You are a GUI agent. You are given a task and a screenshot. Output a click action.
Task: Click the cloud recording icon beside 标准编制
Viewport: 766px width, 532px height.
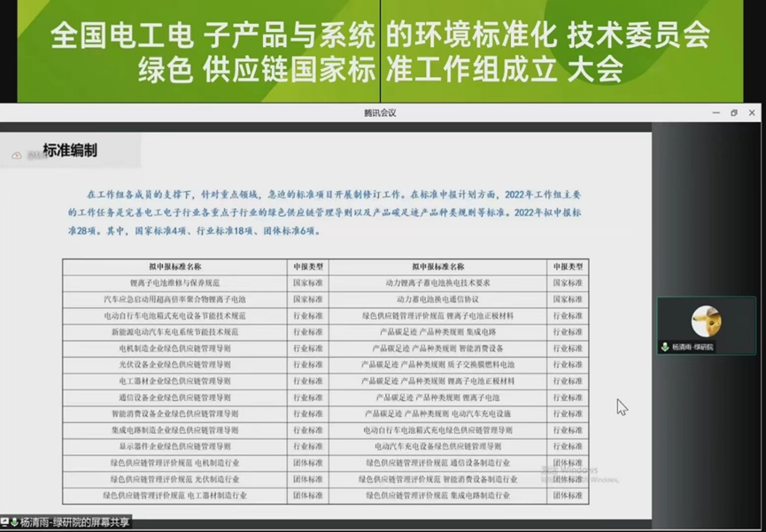pos(16,155)
